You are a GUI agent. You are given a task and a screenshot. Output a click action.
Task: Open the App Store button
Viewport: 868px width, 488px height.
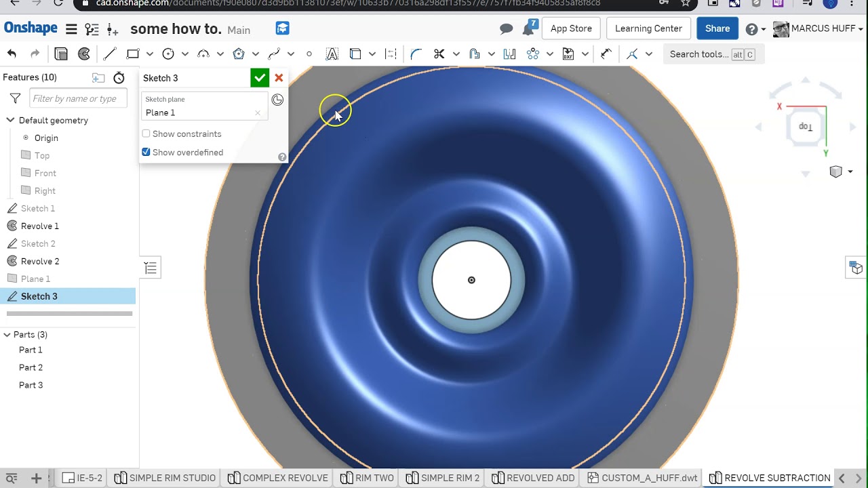coord(571,28)
